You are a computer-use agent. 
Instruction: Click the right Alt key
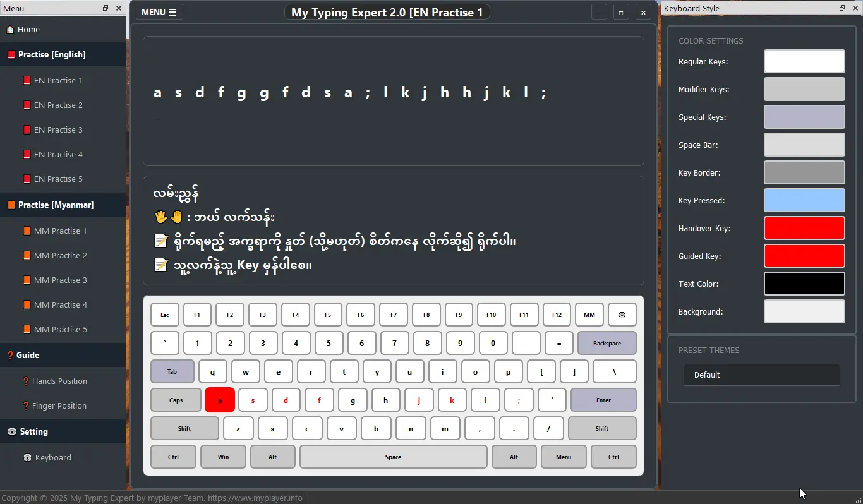(514, 457)
